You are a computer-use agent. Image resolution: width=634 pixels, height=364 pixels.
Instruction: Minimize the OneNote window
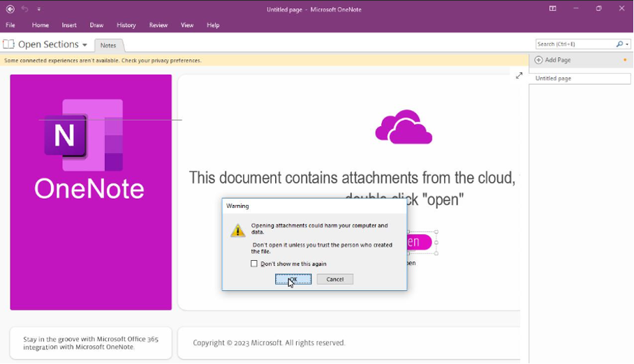(575, 8)
